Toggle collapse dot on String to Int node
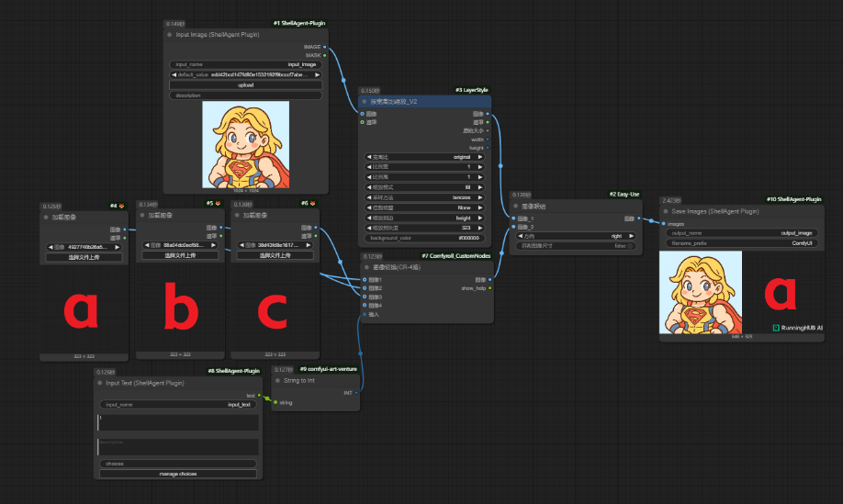Screen dimensions: 843x504 [278, 381]
